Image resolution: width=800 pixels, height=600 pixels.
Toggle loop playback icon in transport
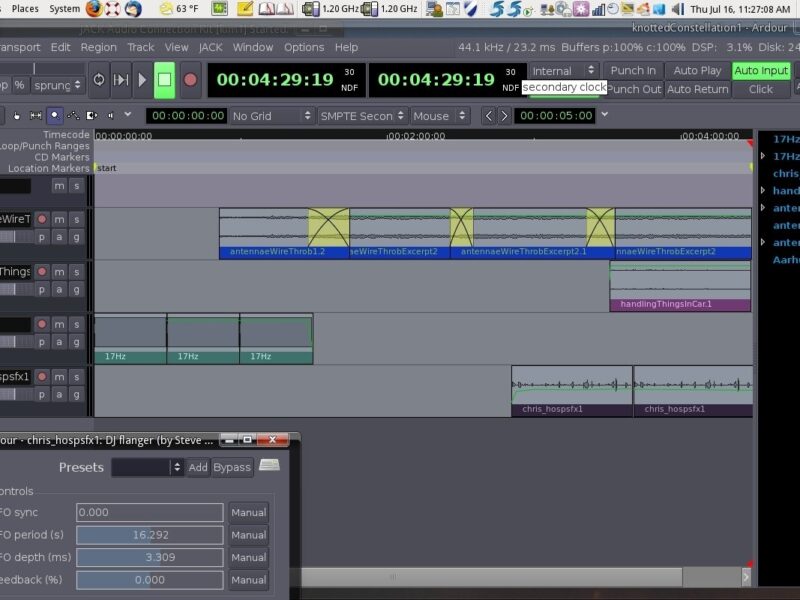(x=99, y=80)
